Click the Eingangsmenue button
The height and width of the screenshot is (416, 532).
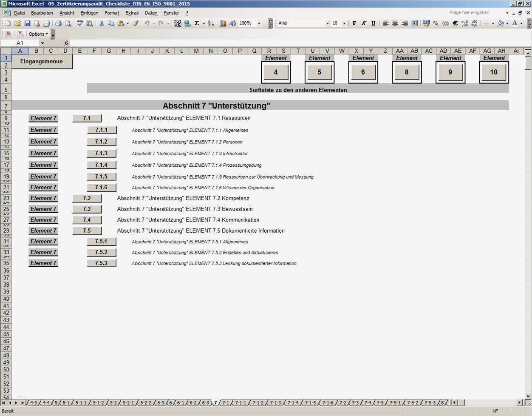tap(41, 61)
